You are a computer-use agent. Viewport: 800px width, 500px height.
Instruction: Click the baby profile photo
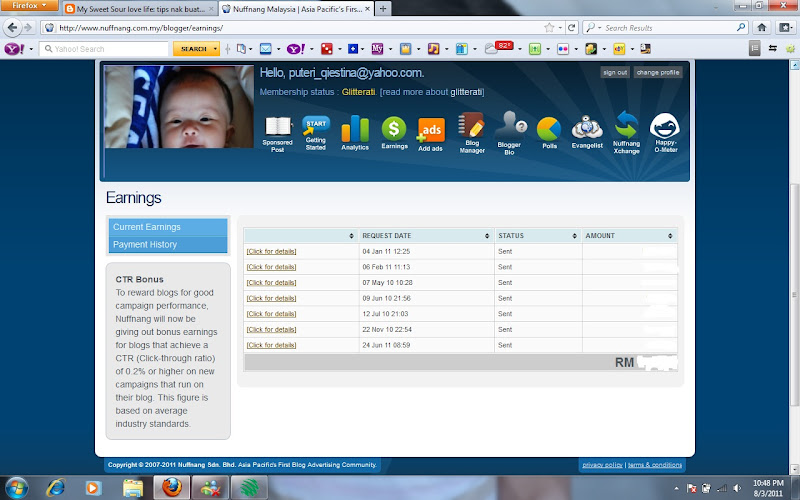tap(179, 107)
